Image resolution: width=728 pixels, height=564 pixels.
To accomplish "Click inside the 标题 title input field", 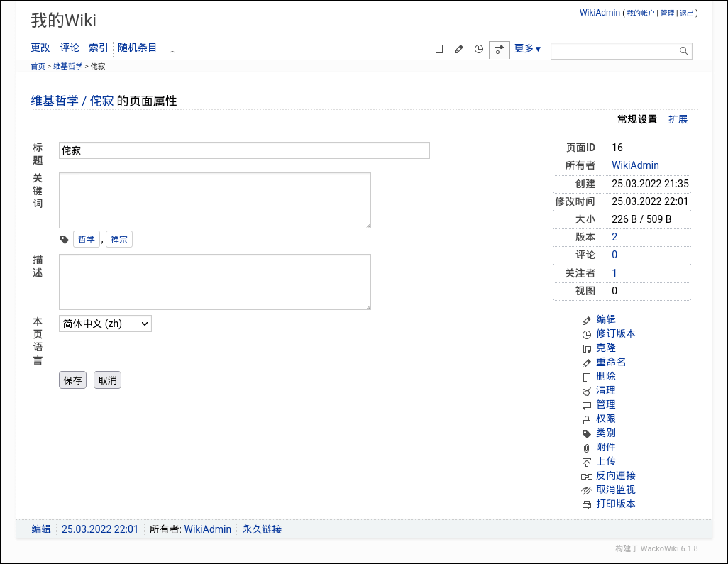I will pyautogui.click(x=243, y=150).
